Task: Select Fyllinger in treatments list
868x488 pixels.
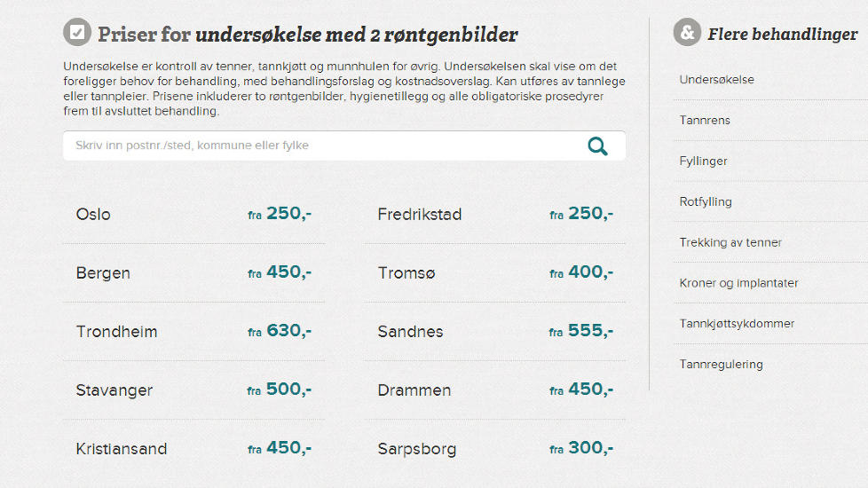Action: [703, 161]
